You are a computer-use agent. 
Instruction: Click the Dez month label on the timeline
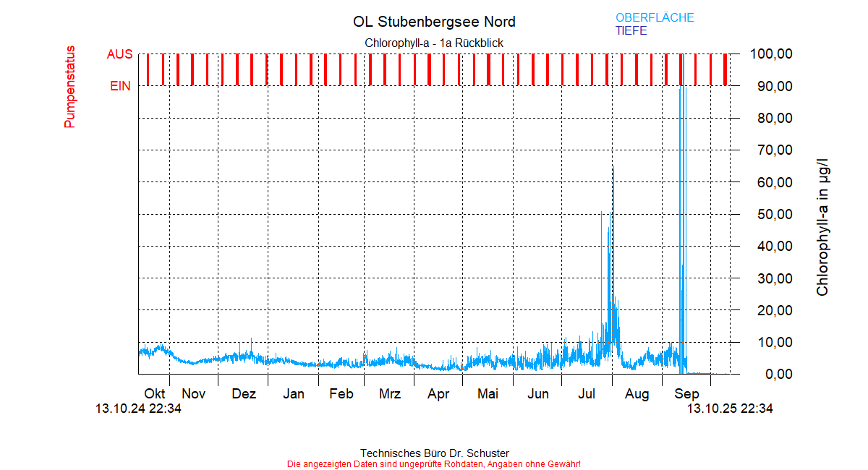click(244, 394)
